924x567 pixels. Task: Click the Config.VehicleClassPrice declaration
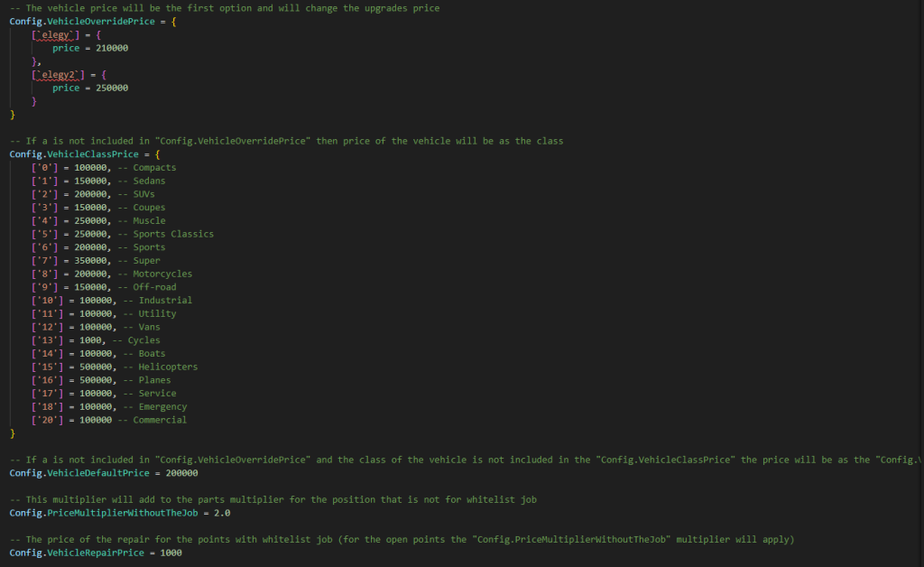coord(74,154)
